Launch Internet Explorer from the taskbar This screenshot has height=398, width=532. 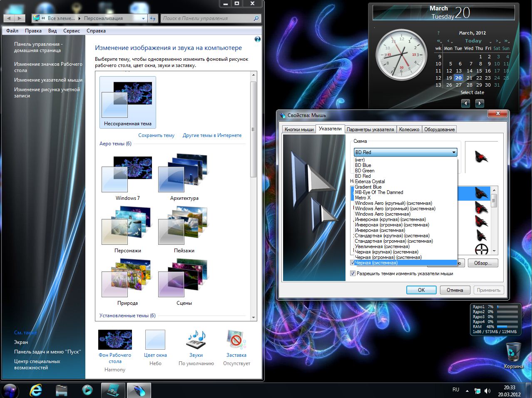click(36, 390)
